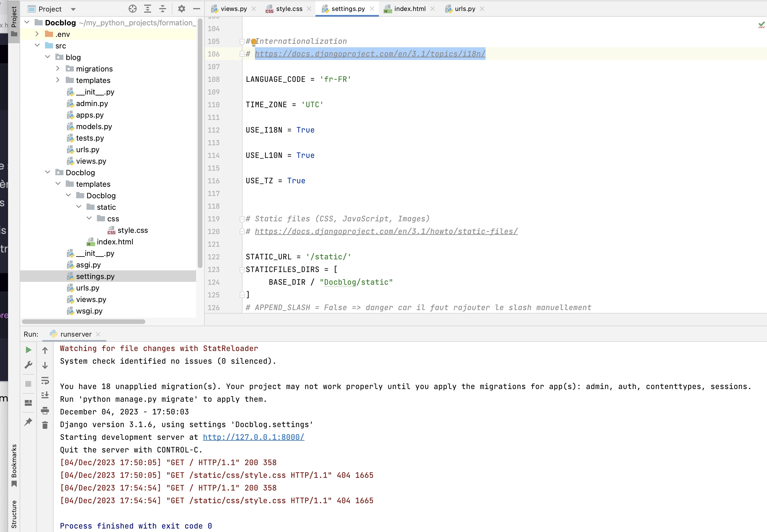Click the trash icon to clear console output
767x532 pixels.
point(45,425)
